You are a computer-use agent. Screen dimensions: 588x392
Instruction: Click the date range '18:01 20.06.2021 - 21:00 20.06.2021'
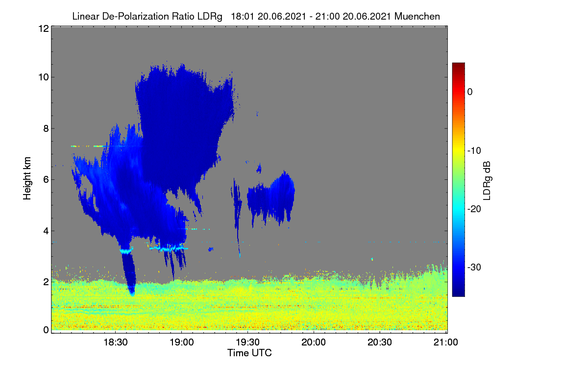[311, 16]
